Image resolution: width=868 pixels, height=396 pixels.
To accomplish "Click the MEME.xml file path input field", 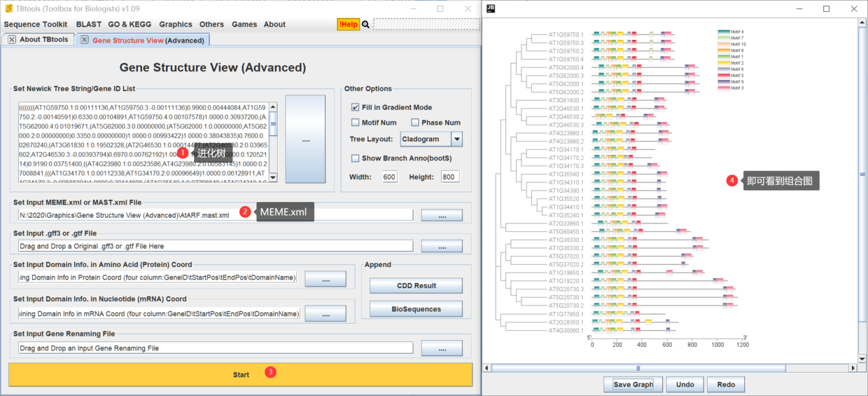I will (216, 215).
